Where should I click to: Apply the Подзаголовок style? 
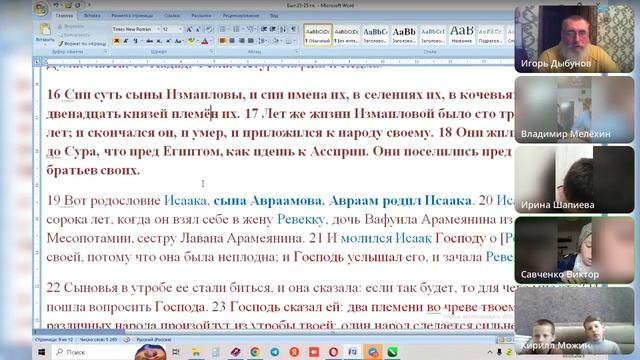(x=490, y=35)
